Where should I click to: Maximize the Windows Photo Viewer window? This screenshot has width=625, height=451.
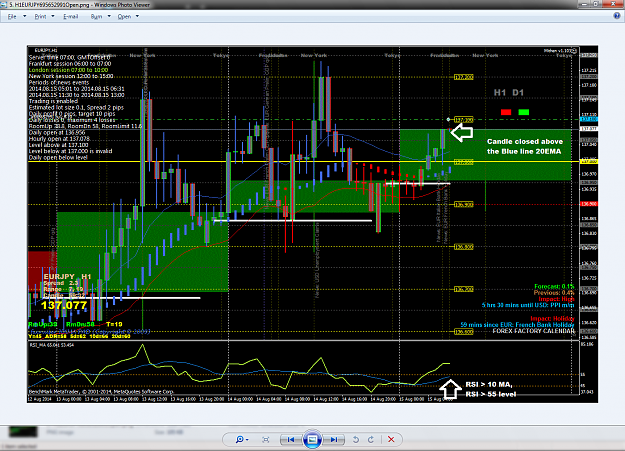click(596, 4)
